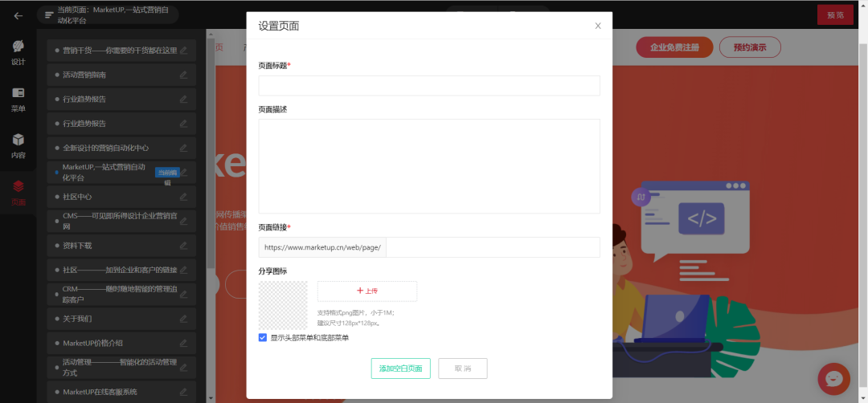Select MarketUP价格介绍 page in list

point(121,343)
